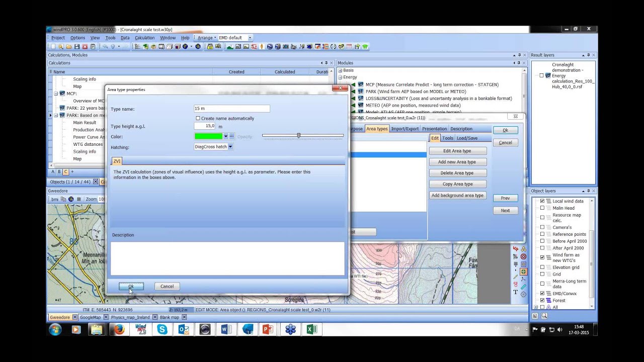644x362 pixels.
Task: Click the WindPRO 2.9 taskbar icon
Action: click(x=140, y=329)
